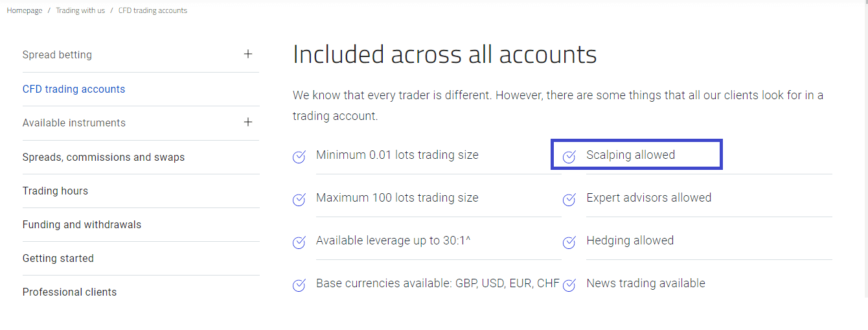Open the Getting started page
This screenshot has height=330, width=868.
click(x=58, y=259)
